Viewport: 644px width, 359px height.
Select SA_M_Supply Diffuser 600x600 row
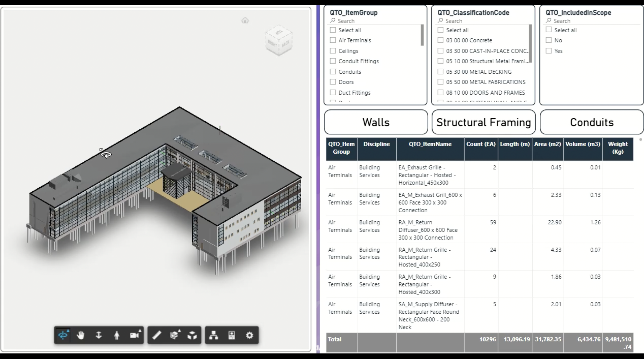point(480,316)
